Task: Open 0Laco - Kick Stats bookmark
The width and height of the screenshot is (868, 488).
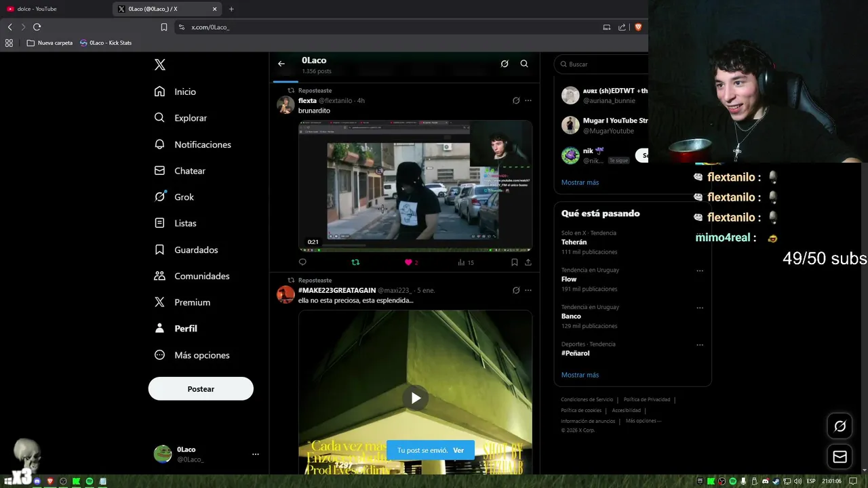Action: coord(105,43)
